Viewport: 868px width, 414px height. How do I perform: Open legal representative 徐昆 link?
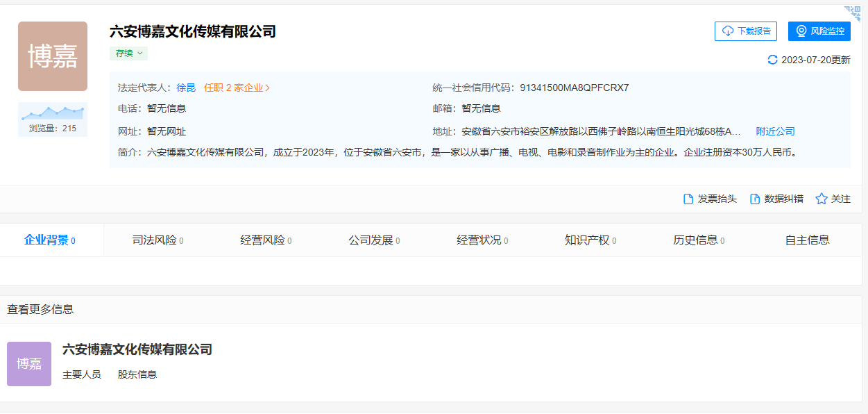point(186,88)
